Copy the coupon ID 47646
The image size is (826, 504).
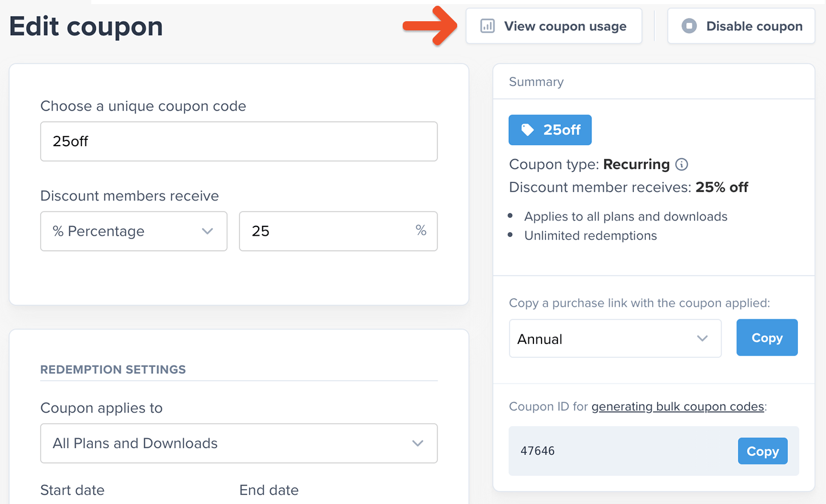tap(762, 451)
